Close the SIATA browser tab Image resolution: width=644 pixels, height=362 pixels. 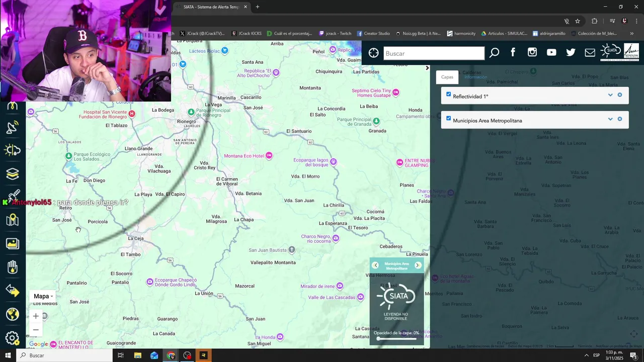[246, 7]
